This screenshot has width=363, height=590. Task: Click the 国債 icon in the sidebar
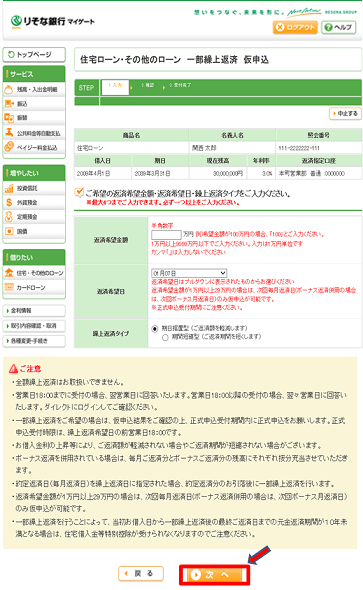click(x=9, y=231)
